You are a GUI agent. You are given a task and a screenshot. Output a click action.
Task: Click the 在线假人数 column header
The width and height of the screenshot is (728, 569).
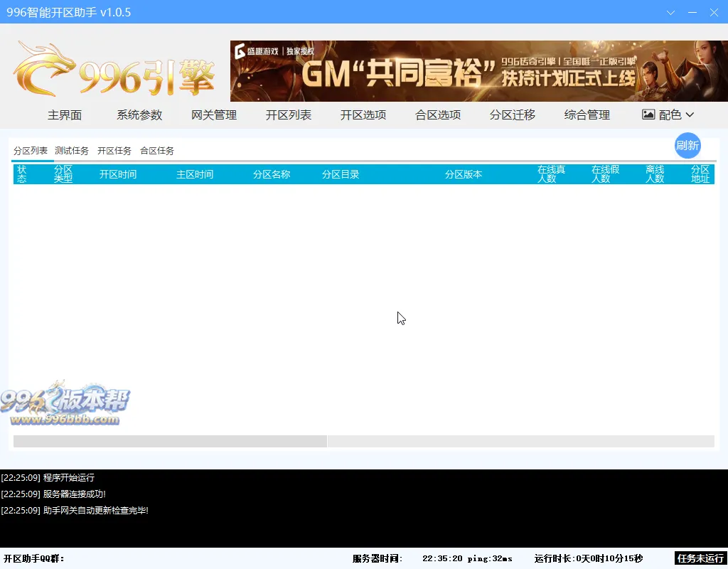tap(605, 174)
